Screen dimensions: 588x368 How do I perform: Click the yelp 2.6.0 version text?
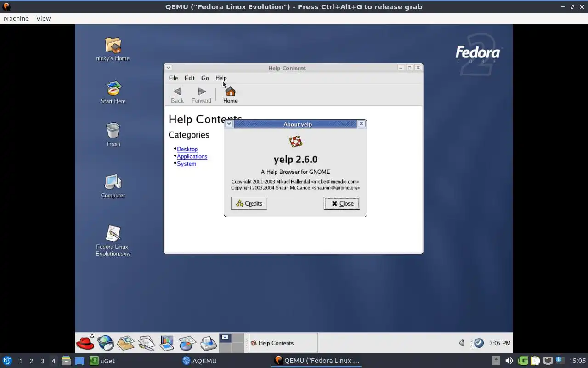[295, 159]
